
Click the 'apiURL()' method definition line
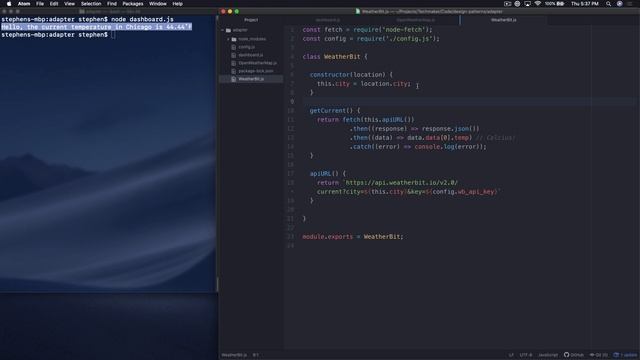tap(328, 173)
